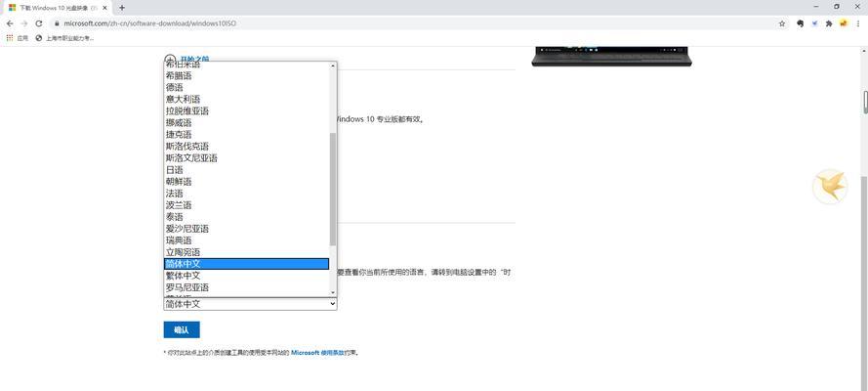
Task: Pick 瑞典语 in the dropdown list
Action: (x=246, y=240)
